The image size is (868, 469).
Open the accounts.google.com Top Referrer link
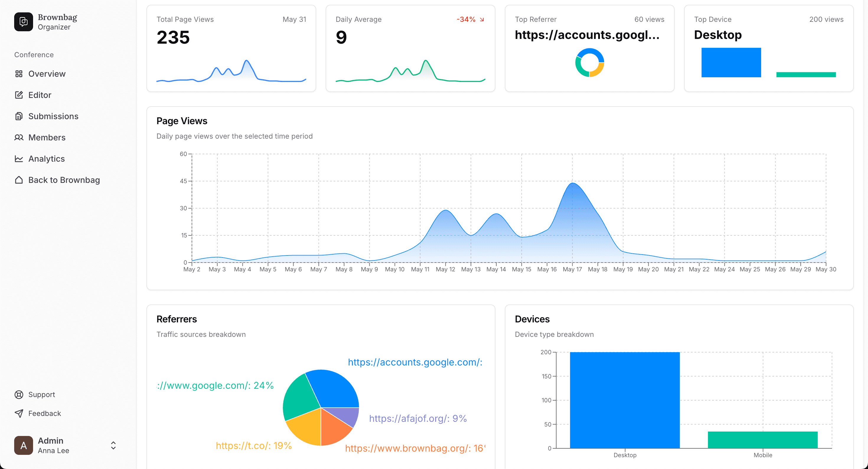[588, 35]
